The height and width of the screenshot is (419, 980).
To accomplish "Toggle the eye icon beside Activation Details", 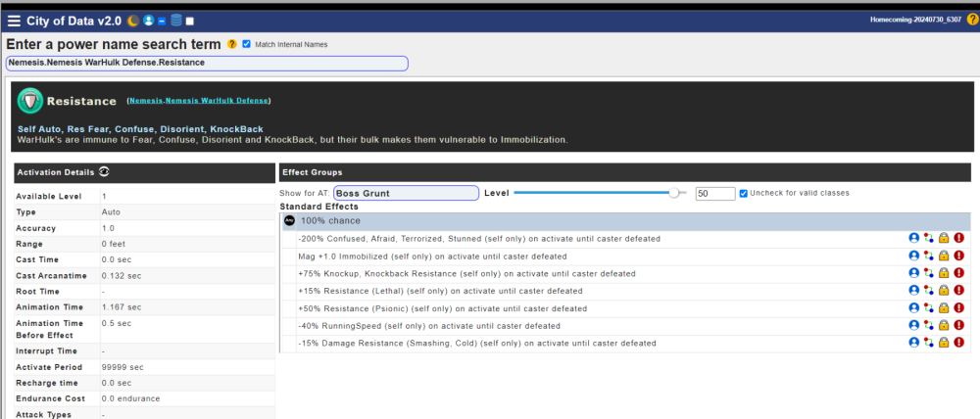I will (104, 171).
